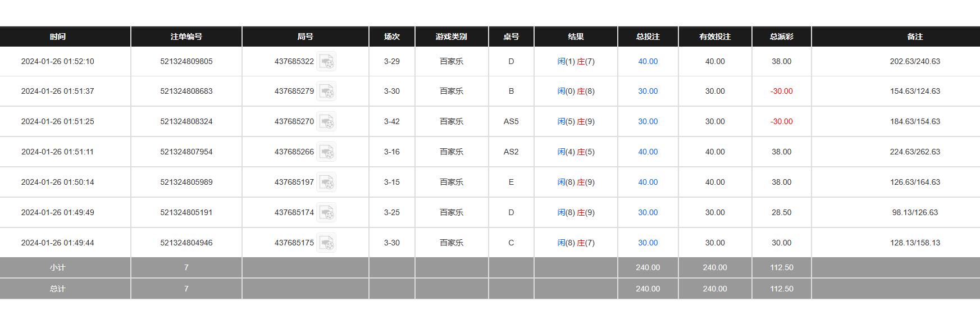Select order number 521324808324
Screen dimensions: 980x310
[186, 121]
